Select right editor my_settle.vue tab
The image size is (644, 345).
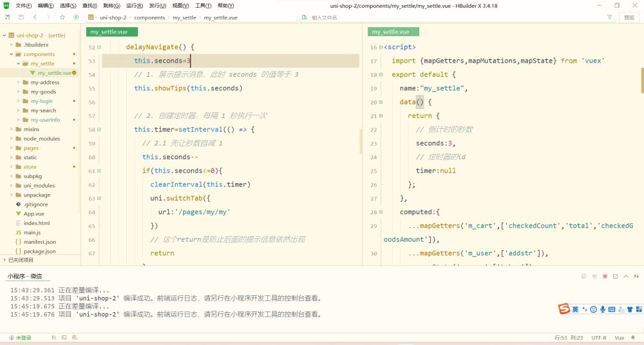393,32
